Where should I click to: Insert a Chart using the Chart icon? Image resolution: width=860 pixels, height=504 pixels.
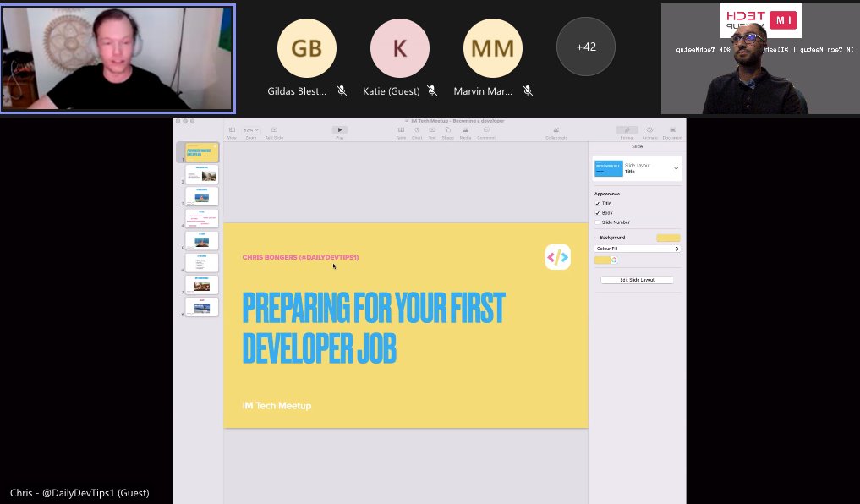click(x=418, y=130)
